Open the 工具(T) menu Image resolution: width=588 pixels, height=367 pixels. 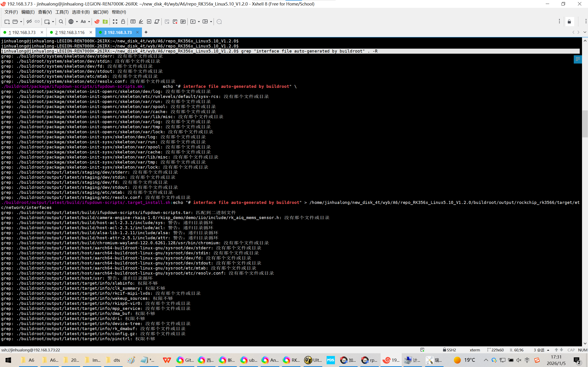(x=62, y=12)
